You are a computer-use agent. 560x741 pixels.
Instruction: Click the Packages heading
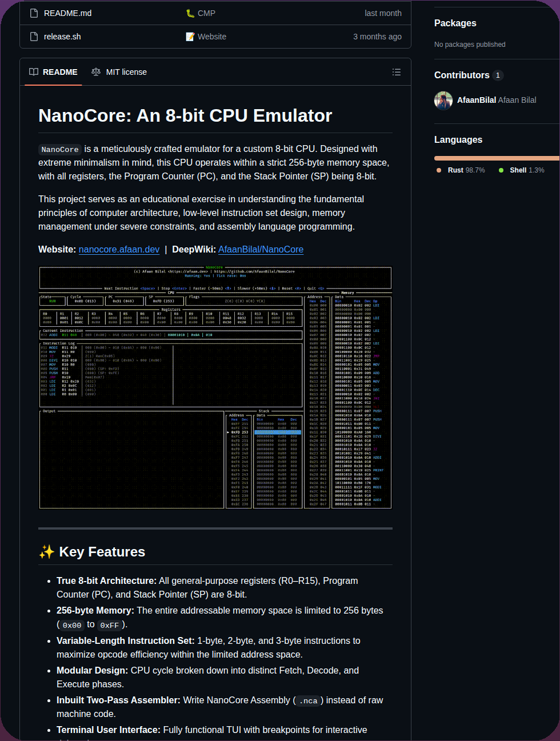pyautogui.click(x=455, y=23)
